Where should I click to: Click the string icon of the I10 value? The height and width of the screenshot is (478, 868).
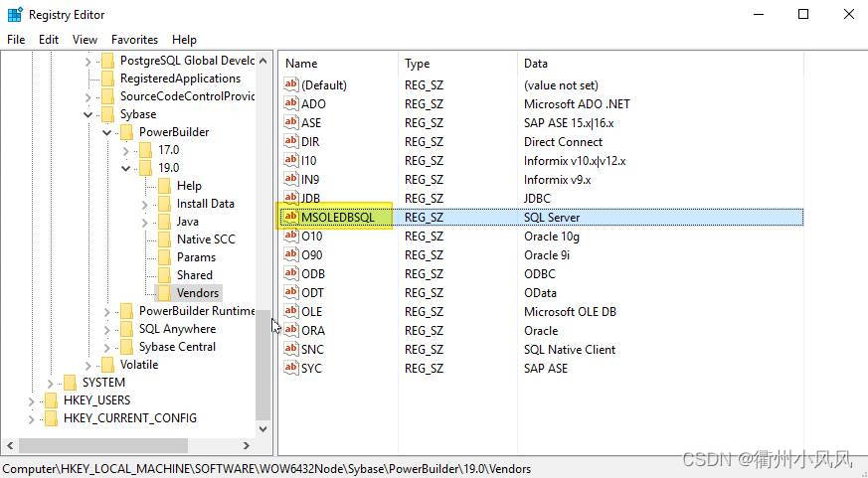290,160
